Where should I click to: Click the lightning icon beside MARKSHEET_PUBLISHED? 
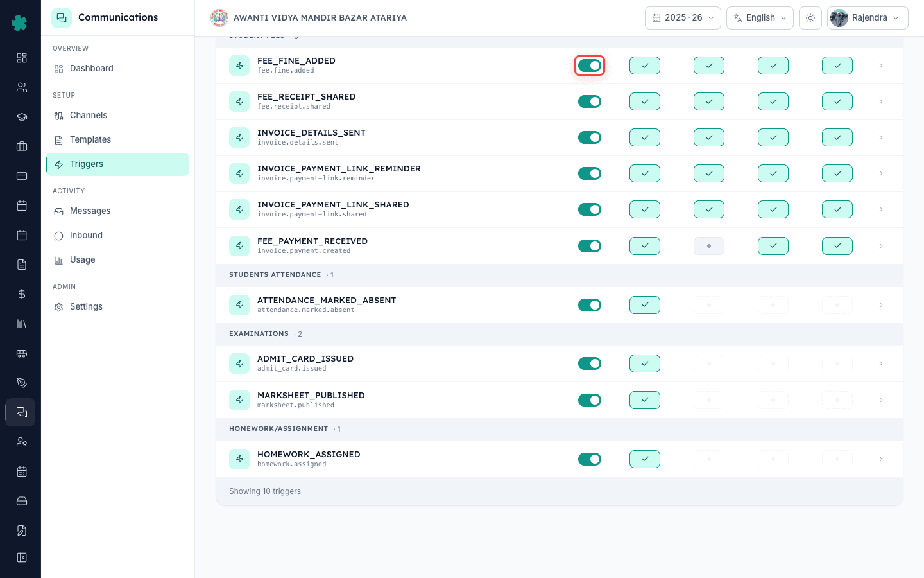click(239, 400)
